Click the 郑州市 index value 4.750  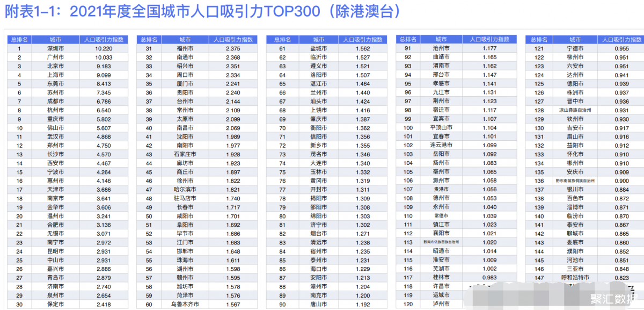tap(104, 145)
